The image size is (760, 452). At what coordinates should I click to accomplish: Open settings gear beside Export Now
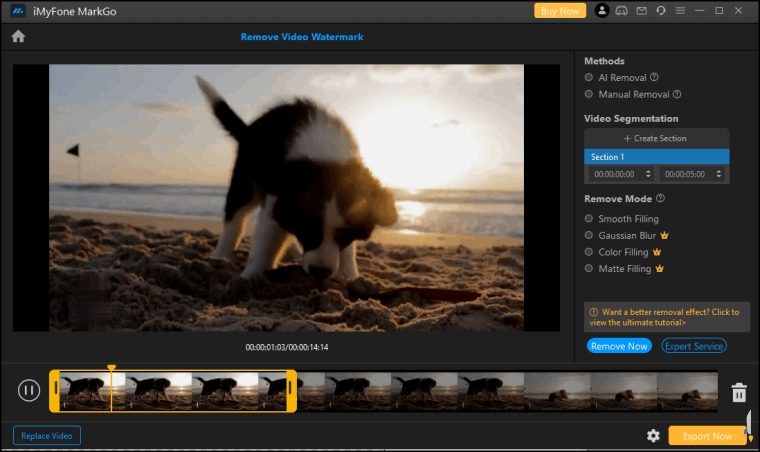pyautogui.click(x=653, y=436)
